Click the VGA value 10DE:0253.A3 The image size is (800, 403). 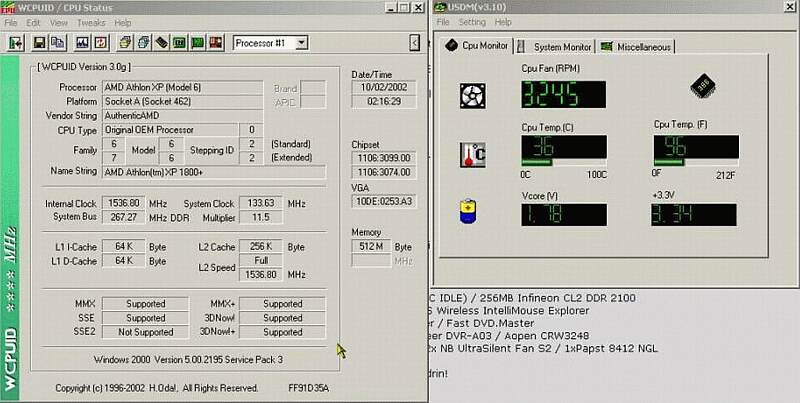[x=384, y=202]
